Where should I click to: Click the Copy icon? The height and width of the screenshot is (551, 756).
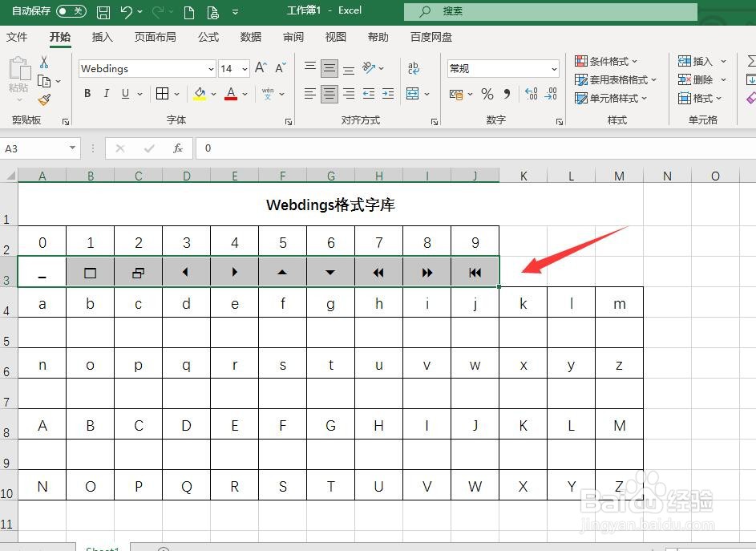44,81
